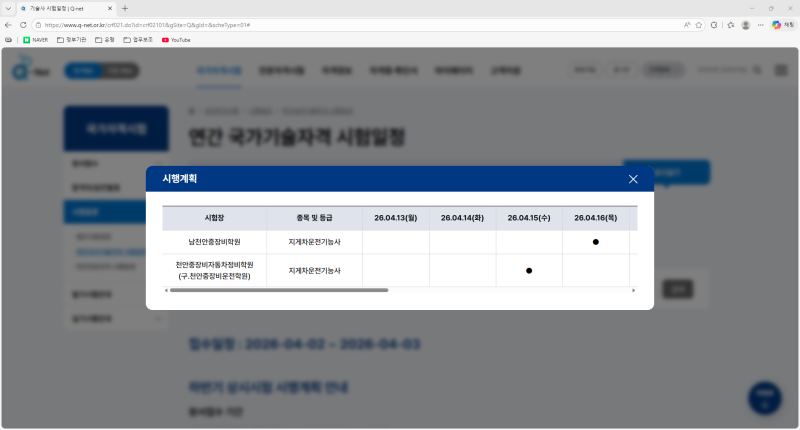Open the NAVER bookmark
This screenshot has width=800, height=430.
pyautogui.click(x=36, y=40)
